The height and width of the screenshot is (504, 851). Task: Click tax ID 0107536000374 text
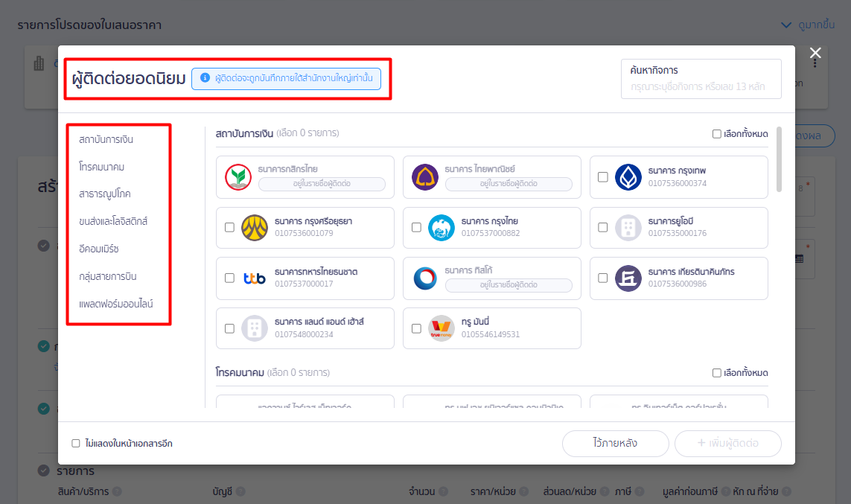[x=678, y=183]
